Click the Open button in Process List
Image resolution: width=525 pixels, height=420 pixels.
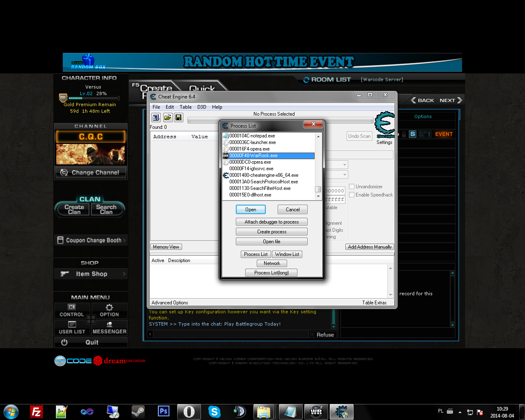pyautogui.click(x=251, y=210)
